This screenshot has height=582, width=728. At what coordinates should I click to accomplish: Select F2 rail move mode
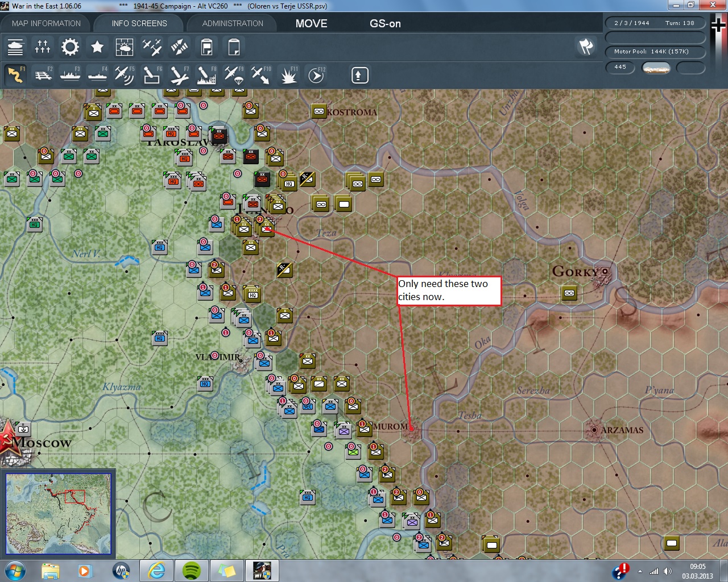pyautogui.click(x=43, y=75)
